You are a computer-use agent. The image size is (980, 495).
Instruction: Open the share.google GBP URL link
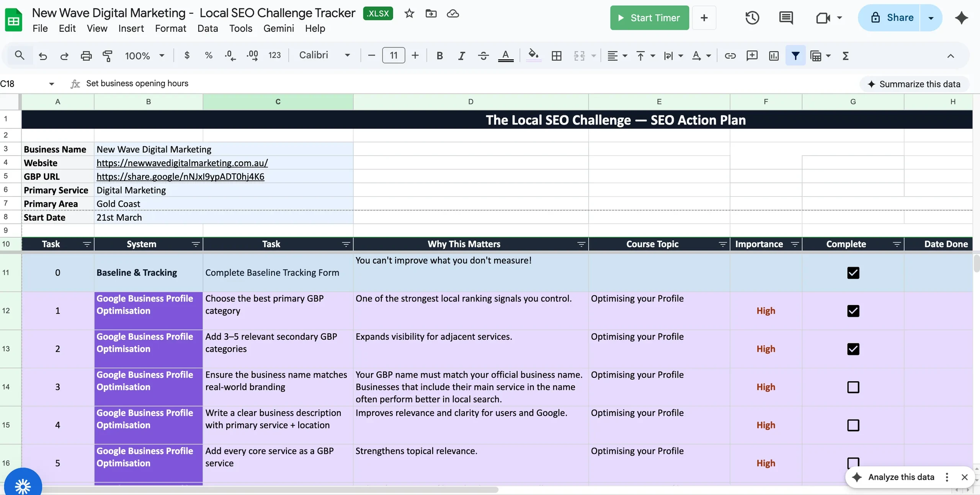pyautogui.click(x=180, y=177)
